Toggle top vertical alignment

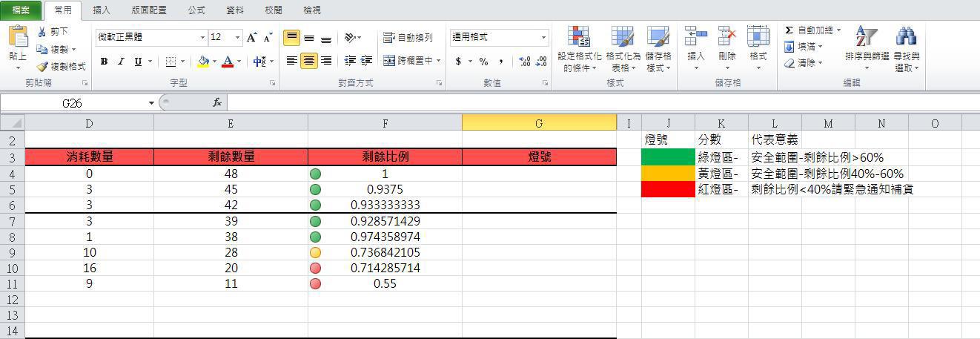click(x=292, y=37)
